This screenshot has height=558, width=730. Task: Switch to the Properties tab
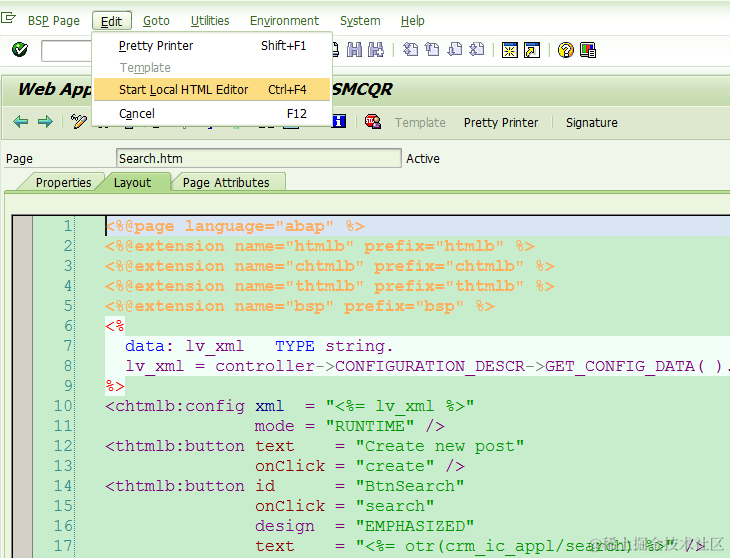(63, 182)
